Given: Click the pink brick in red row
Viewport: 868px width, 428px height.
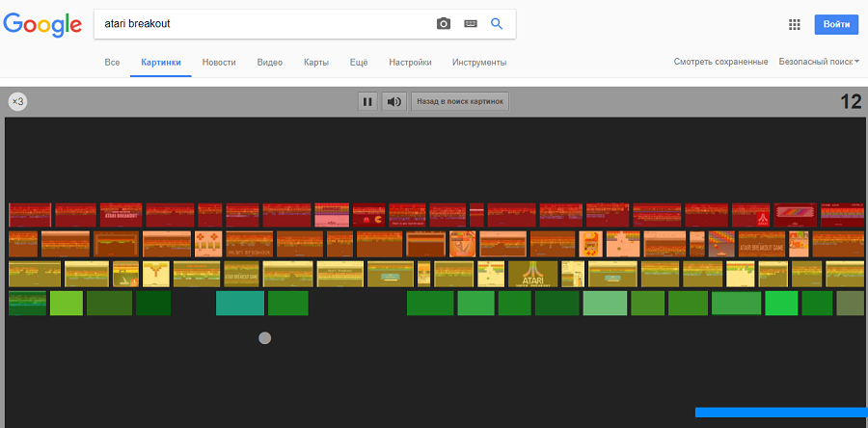Looking at the screenshot, I should point(332,215).
